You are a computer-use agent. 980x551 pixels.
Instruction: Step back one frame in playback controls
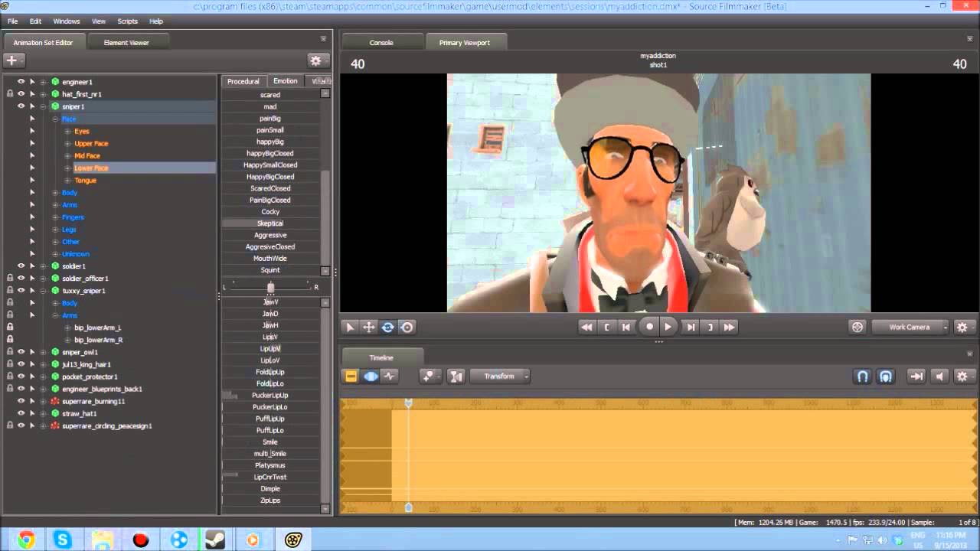point(626,327)
